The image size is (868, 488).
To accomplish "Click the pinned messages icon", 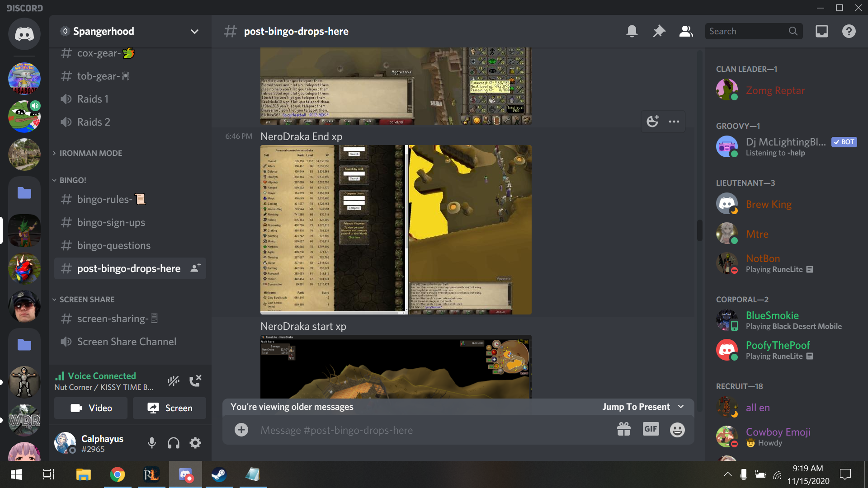I will coord(659,31).
